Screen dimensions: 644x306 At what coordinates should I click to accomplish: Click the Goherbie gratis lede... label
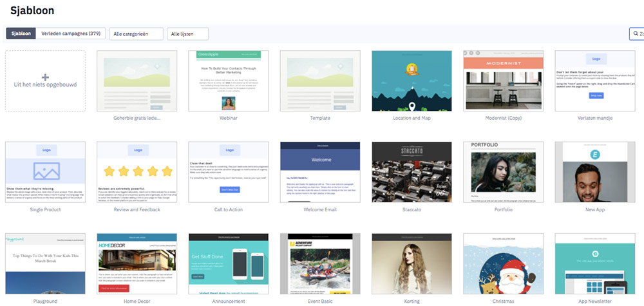point(137,119)
